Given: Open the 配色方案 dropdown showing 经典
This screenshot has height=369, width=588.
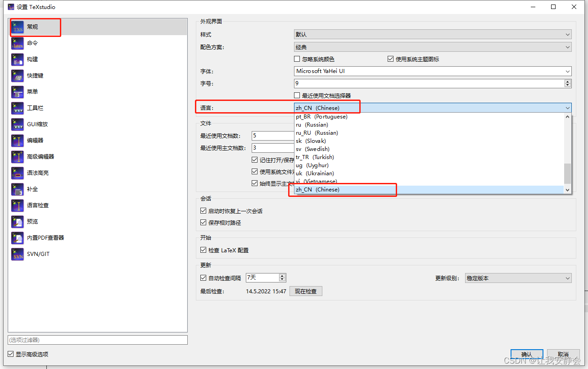Looking at the screenshot, I should [x=433, y=47].
